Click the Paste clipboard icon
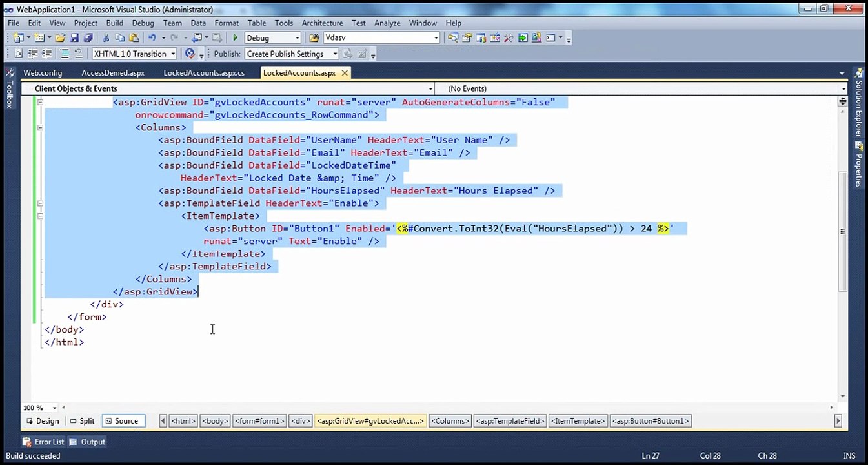 pyautogui.click(x=134, y=38)
